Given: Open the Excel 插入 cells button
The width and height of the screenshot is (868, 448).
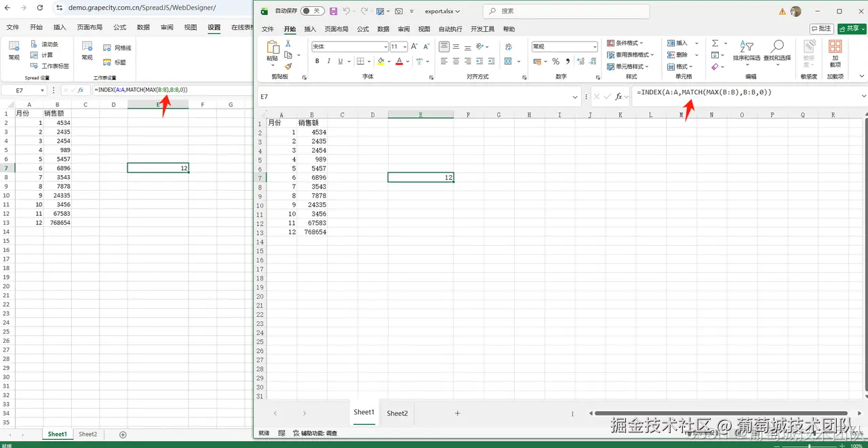Looking at the screenshot, I should click(682, 43).
